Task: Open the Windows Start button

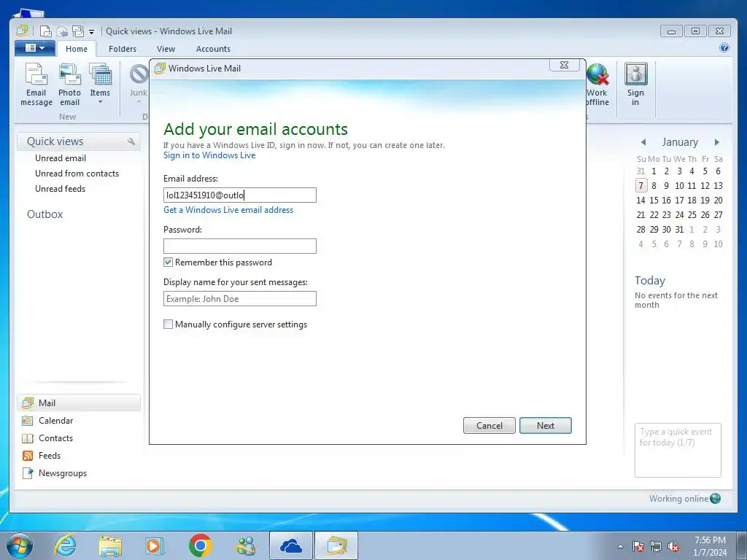Action: click(x=20, y=545)
